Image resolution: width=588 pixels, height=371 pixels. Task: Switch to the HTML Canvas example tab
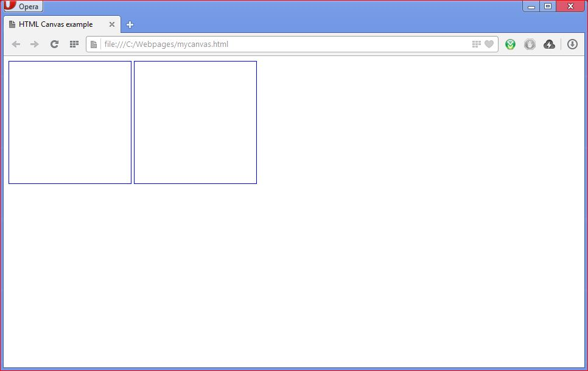pos(55,24)
